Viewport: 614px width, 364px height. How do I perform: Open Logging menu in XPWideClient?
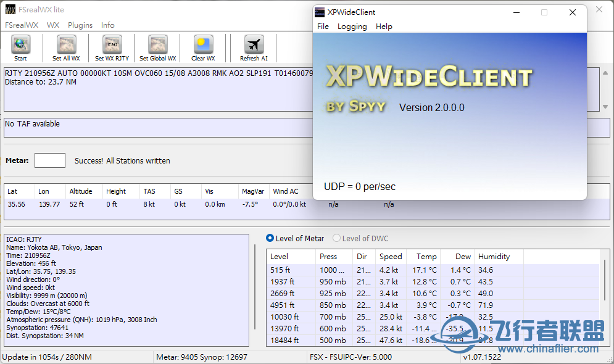(352, 27)
